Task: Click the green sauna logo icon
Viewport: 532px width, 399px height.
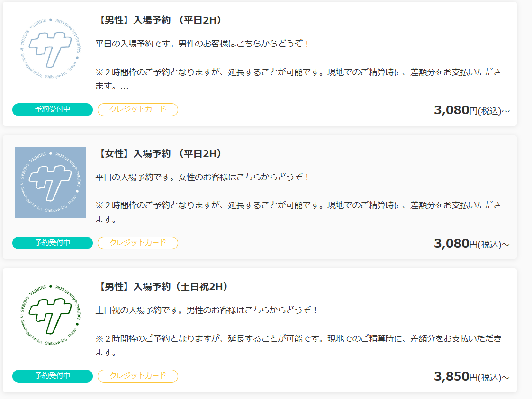Action: (50, 316)
